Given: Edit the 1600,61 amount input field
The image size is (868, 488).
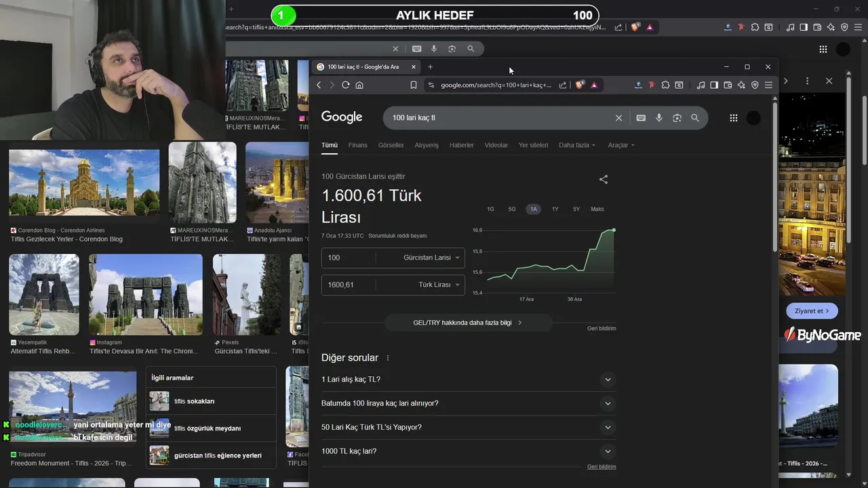Looking at the screenshot, I should pos(349,285).
